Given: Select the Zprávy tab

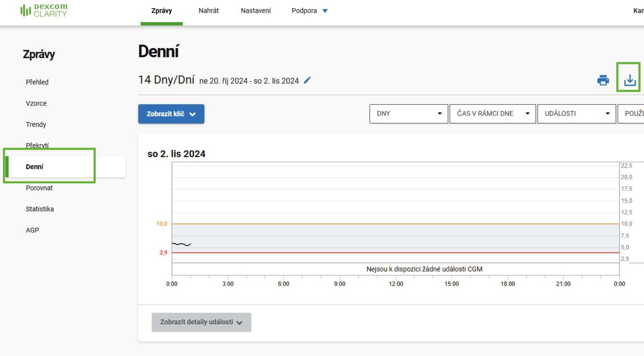Looking at the screenshot, I should (x=161, y=11).
